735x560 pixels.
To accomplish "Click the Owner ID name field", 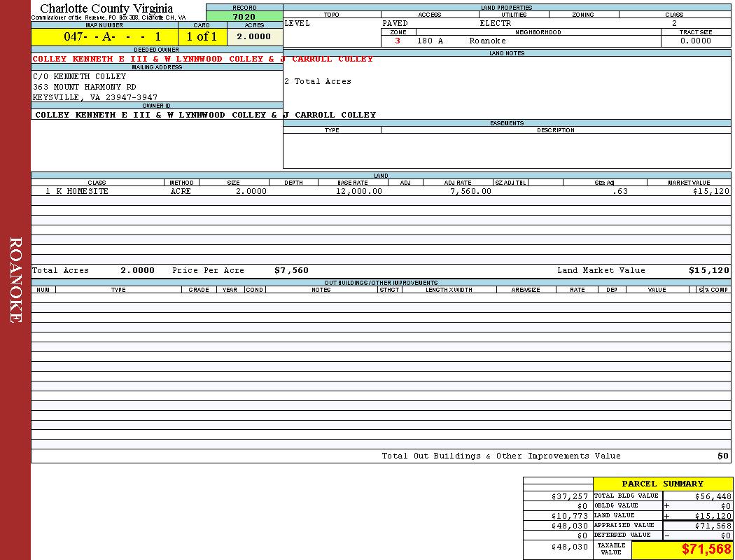I will click(x=205, y=115).
